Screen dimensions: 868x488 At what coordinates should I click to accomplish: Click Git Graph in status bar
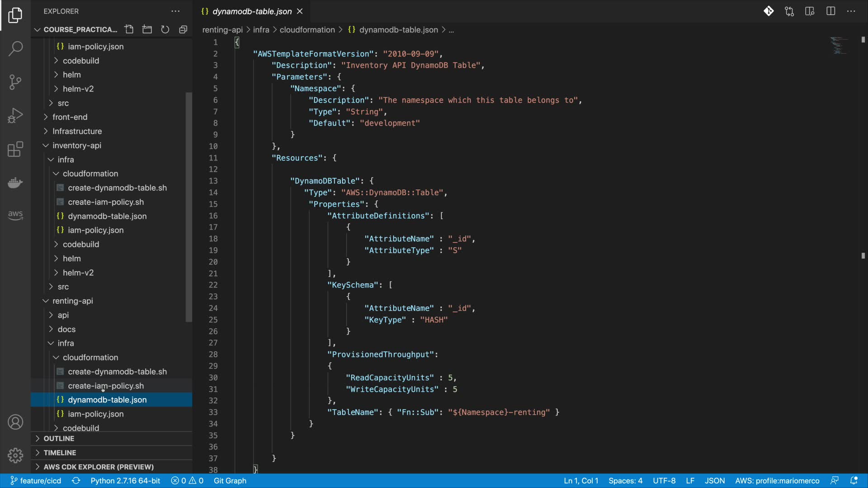pyautogui.click(x=230, y=481)
